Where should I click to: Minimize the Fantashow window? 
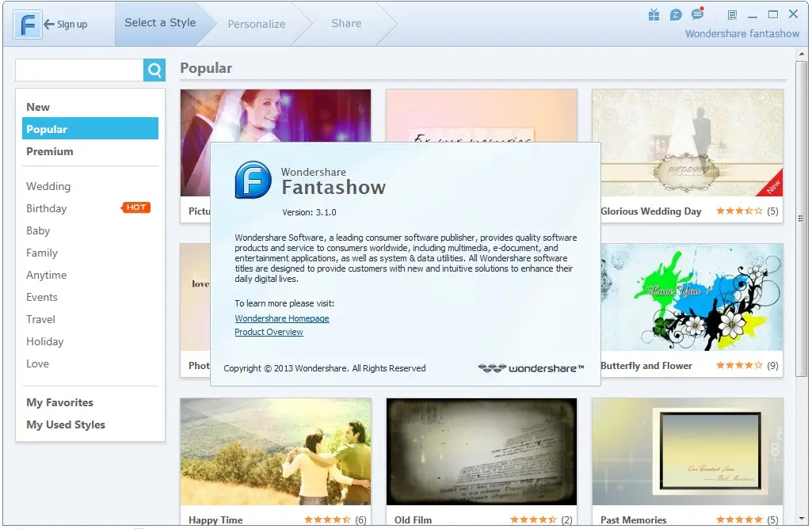pyautogui.click(x=753, y=16)
